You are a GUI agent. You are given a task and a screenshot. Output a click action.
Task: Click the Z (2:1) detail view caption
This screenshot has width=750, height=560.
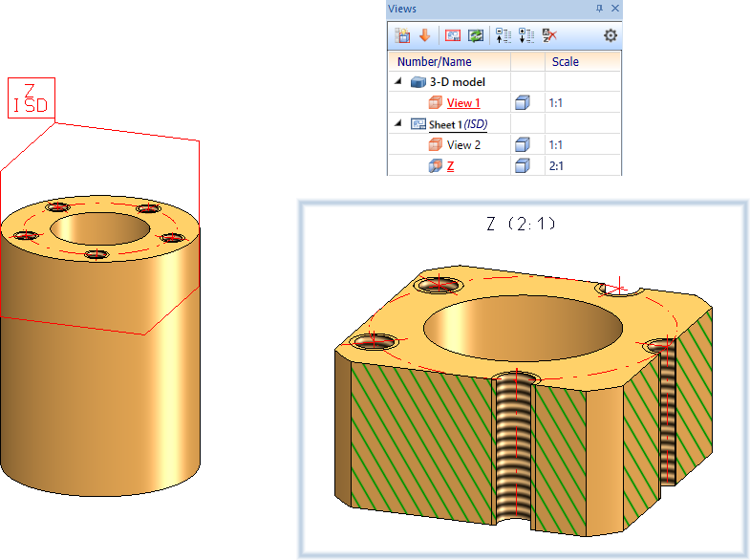click(521, 224)
